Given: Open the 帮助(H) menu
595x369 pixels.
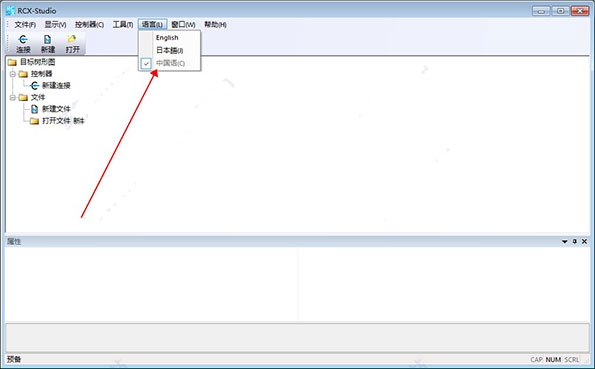Looking at the screenshot, I should coord(215,25).
